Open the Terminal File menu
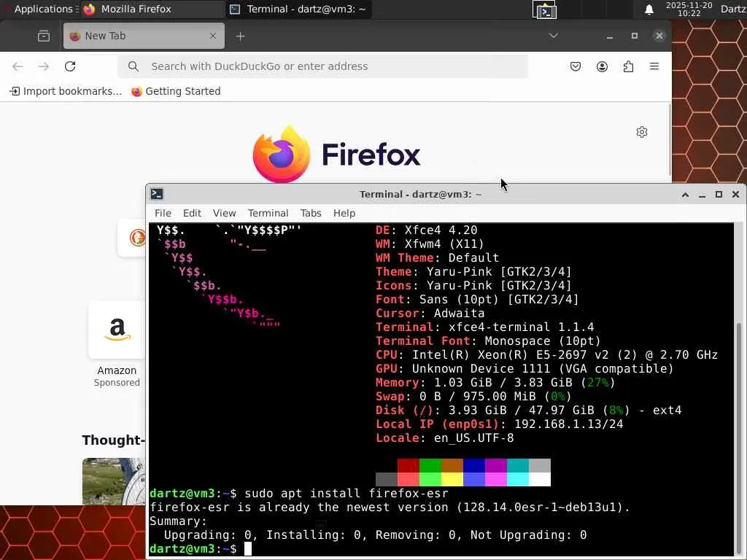 tap(163, 214)
